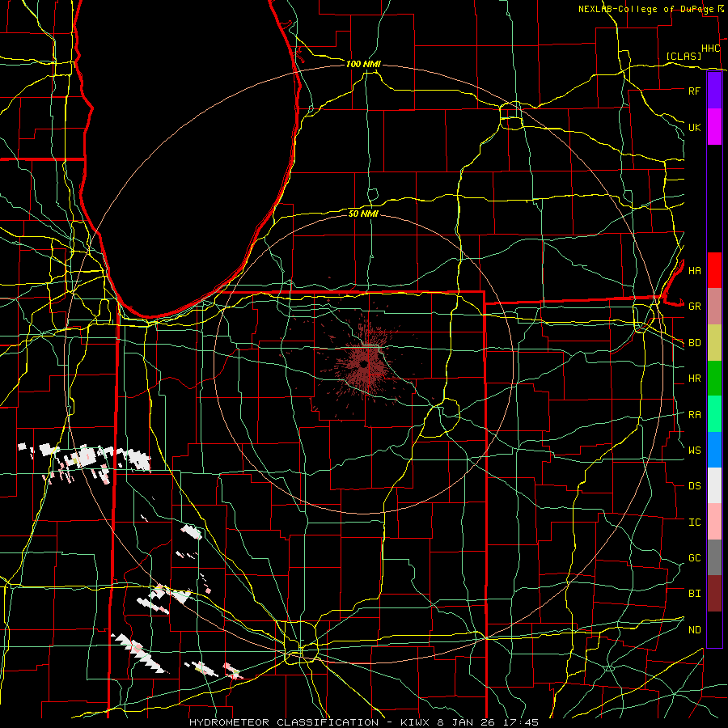Click the NEXLAB-College of DuPage credit text
The width and height of the screenshot is (728, 728).
[645, 9]
